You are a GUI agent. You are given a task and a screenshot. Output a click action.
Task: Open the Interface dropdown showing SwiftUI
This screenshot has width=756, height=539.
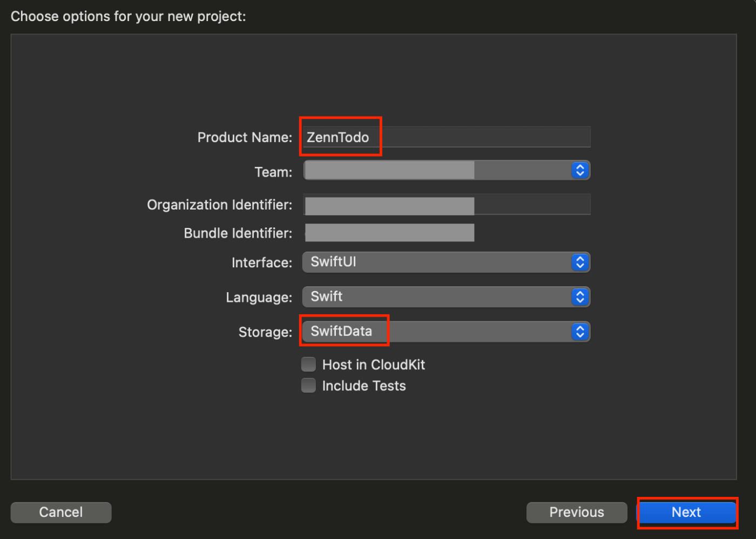point(447,262)
